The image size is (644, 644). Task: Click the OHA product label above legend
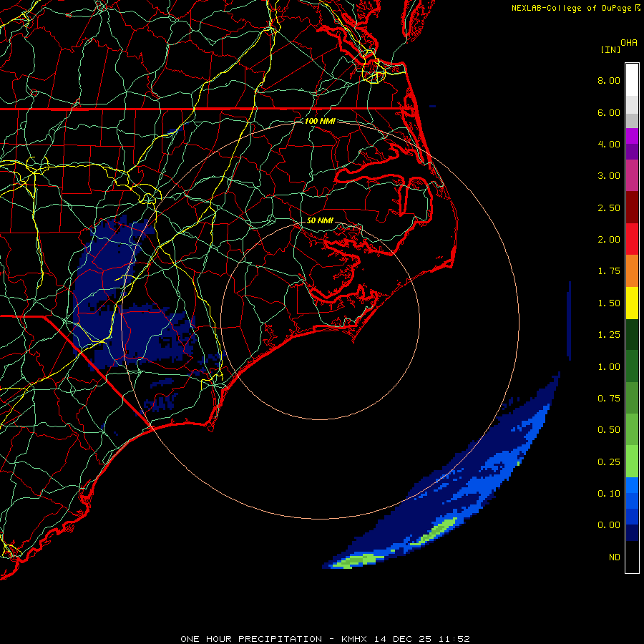point(629,43)
